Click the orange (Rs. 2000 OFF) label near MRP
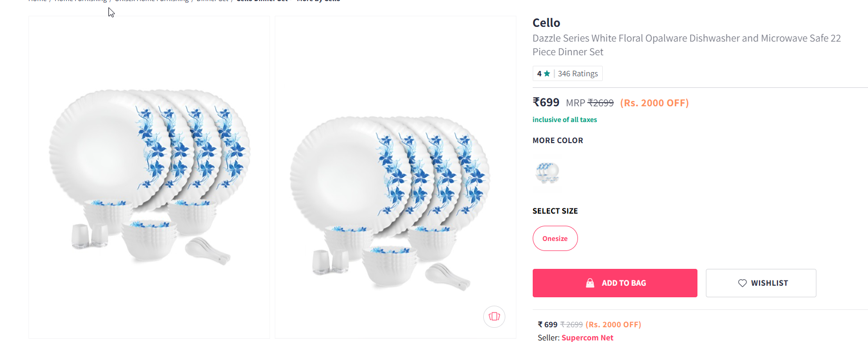This screenshot has height=342, width=868. 654,103
